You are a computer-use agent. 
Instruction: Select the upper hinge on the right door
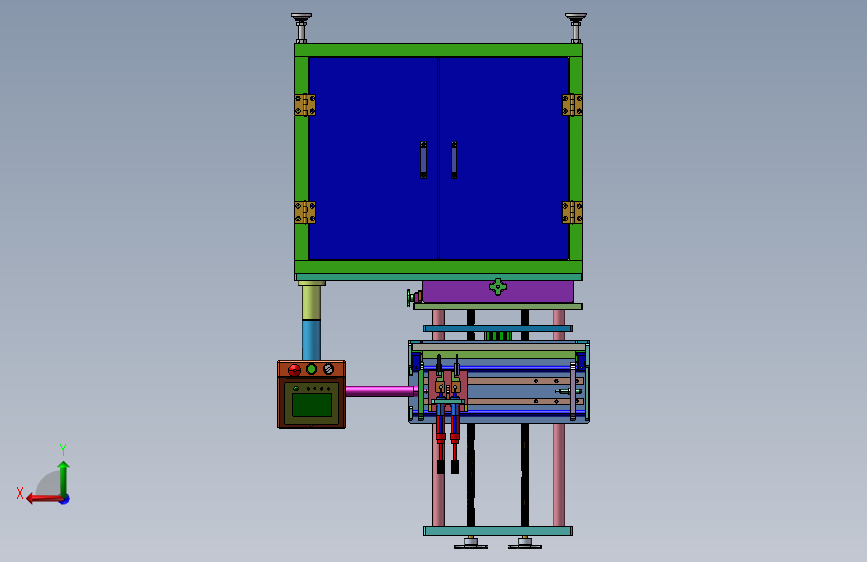click(572, 105)
